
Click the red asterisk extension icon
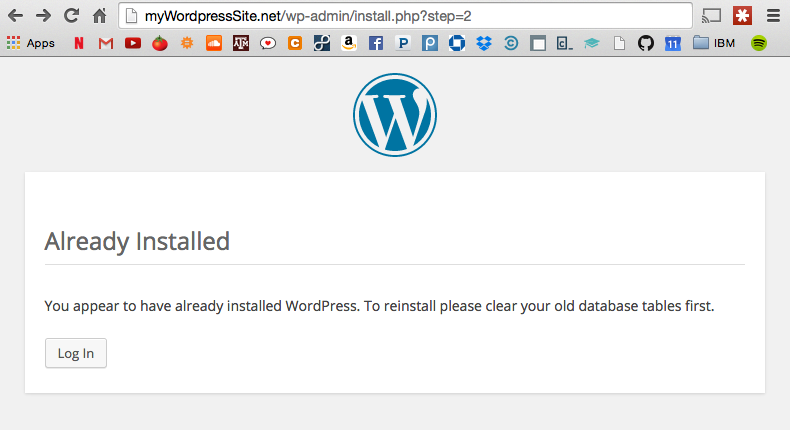coord(742,16)
